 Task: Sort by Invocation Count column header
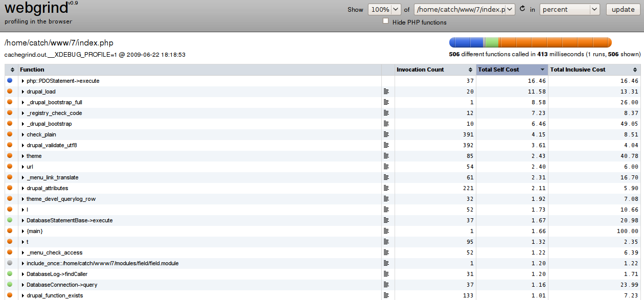[x=435, y=70]
